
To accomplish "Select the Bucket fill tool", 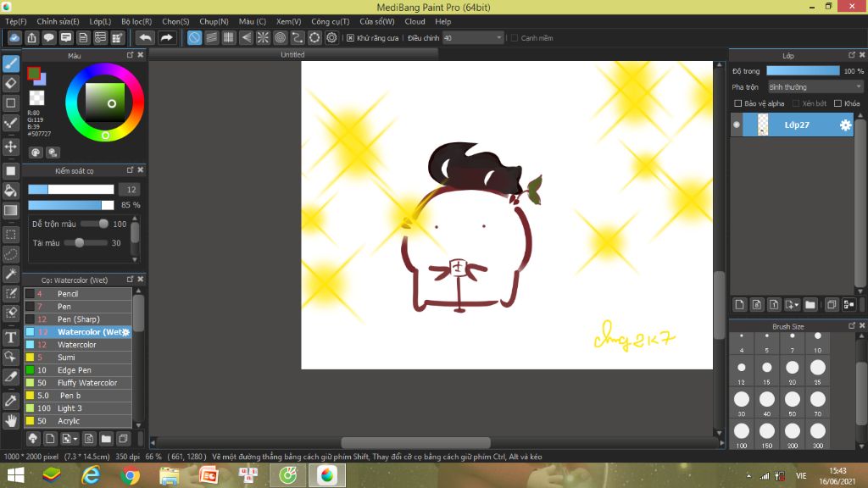I will (10, 191).
